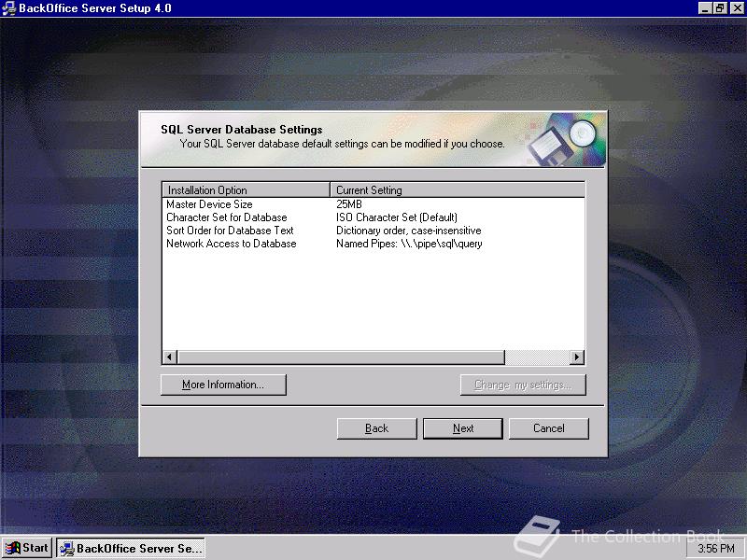Click Current Setting column header
Screen dimensions: 747x560
[x=458, y=190]
